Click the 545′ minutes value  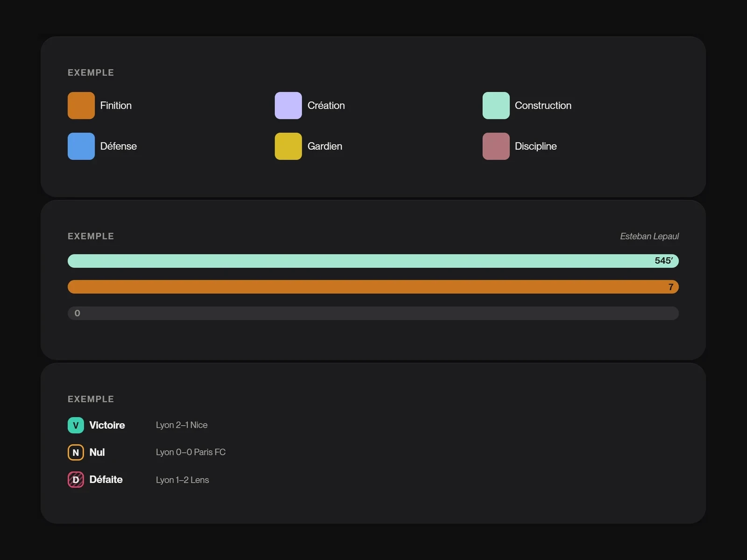tap(663, 261)
